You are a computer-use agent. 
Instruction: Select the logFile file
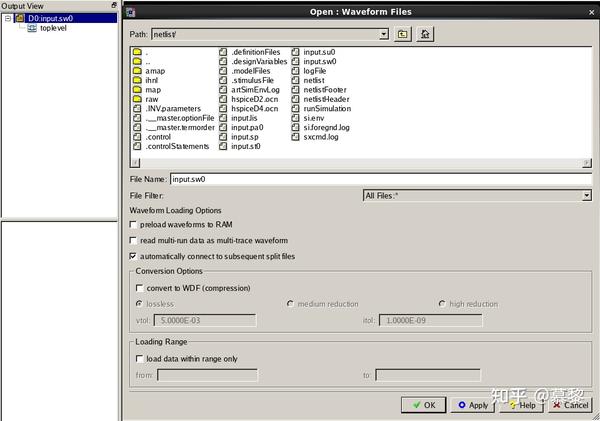coord(315,71)
